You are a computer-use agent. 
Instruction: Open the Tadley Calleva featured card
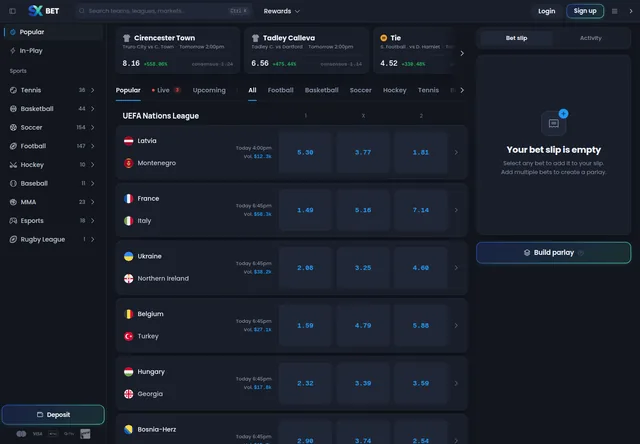coord(307,51)
